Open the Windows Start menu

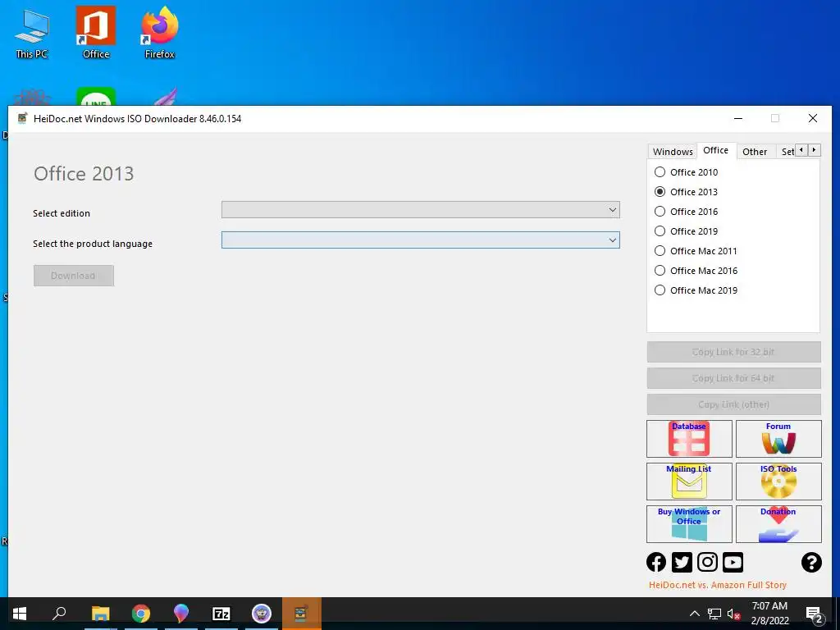[x=20, y=614]
